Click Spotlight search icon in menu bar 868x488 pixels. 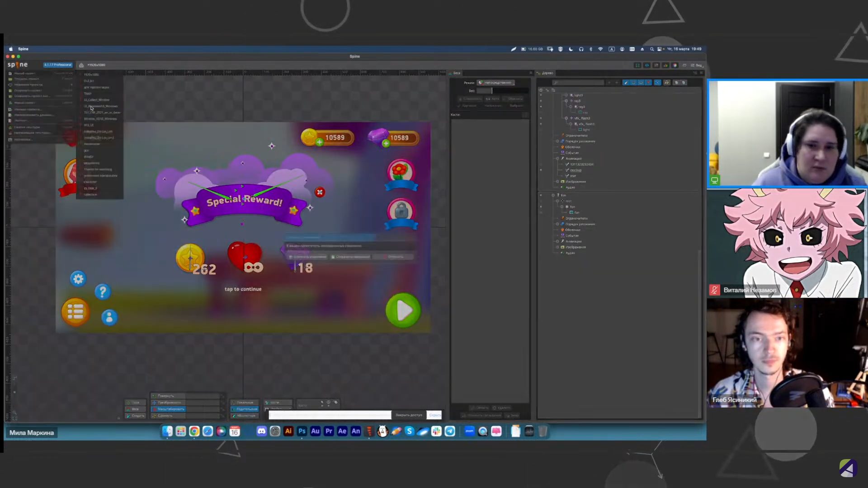(x=651, y=49)
